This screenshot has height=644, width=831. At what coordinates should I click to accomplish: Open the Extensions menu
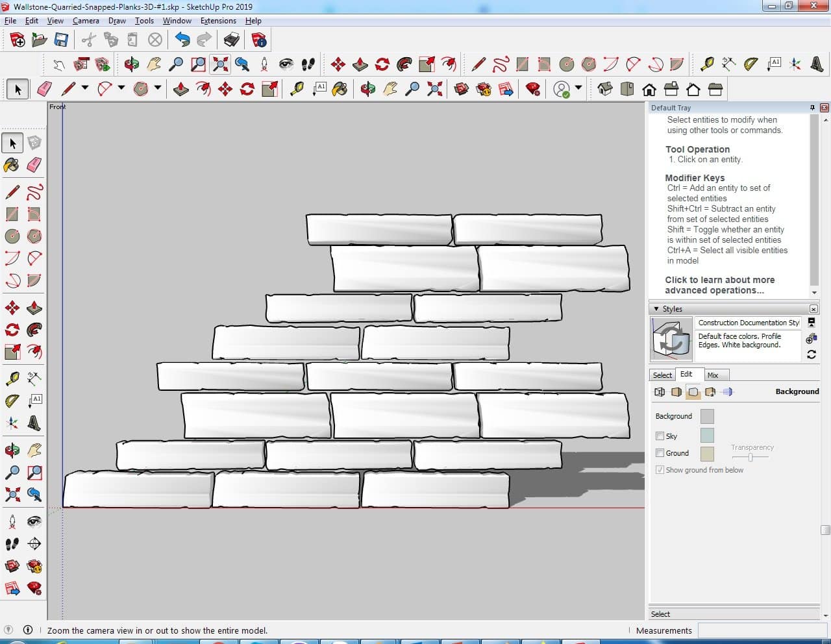pyautogui.click(x=218, y=21)
